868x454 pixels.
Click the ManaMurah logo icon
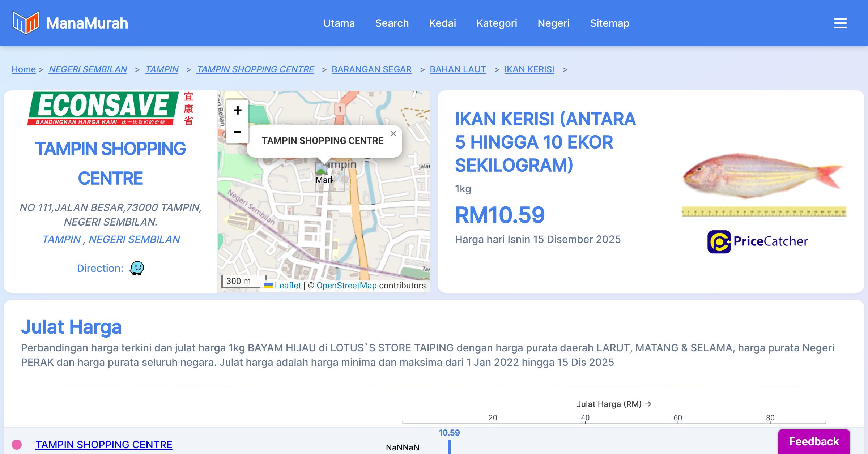click(x=26, y=23)
